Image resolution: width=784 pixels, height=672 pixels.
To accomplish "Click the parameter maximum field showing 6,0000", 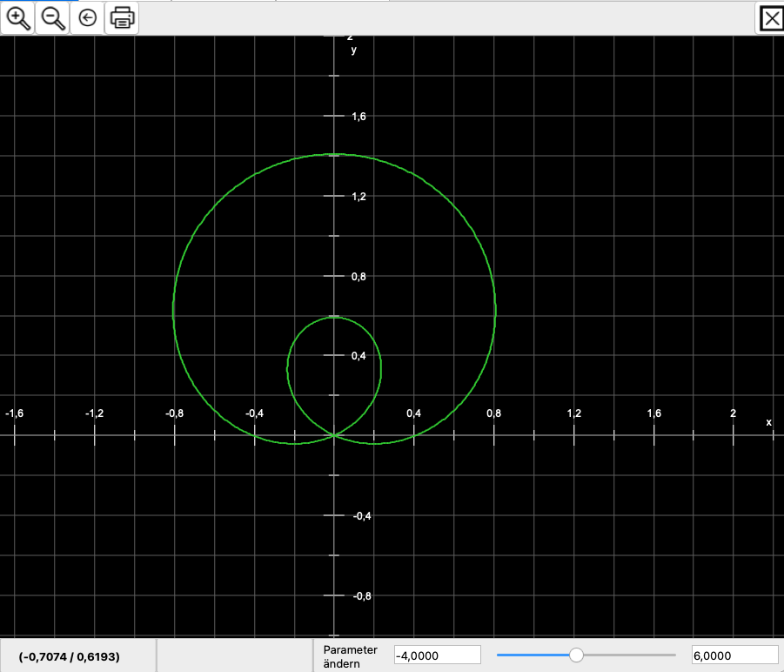I will point(734,655).
